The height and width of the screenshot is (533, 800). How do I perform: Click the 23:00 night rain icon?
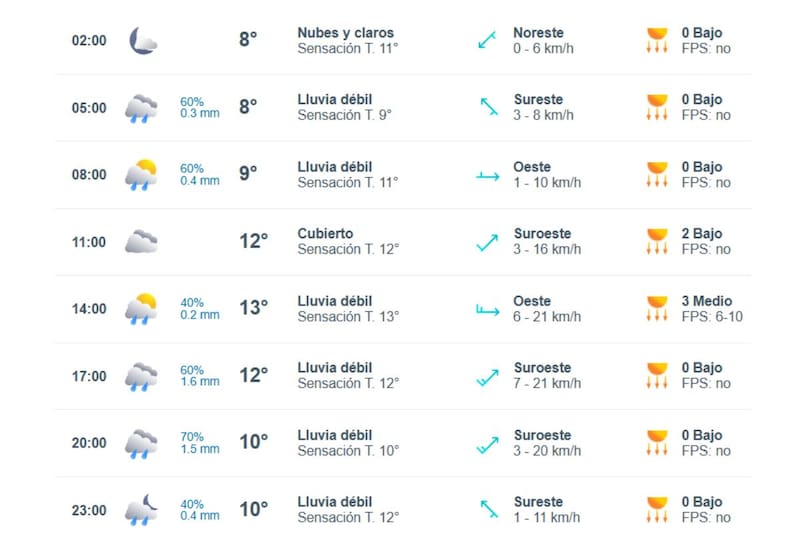click(x=141, y=510)
